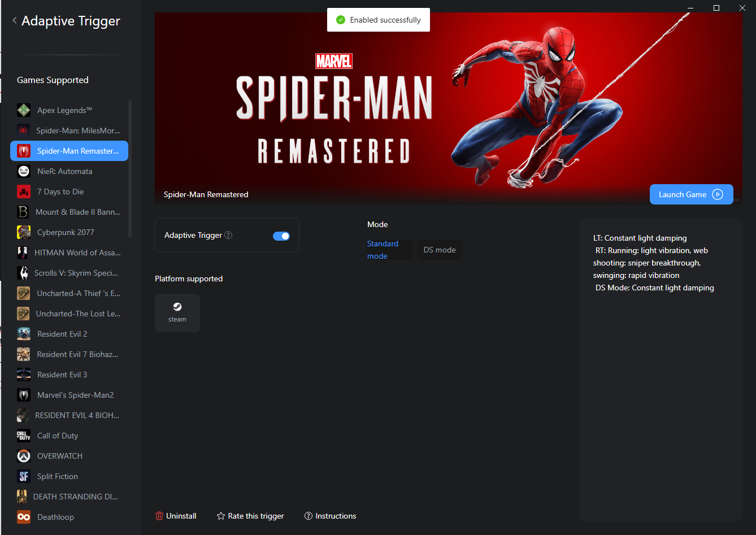
Task: Click the games list scrollbar
Action: (131, 169)
